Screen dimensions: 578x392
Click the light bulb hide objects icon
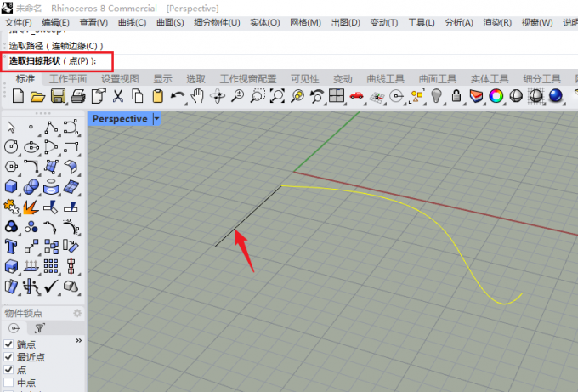[x=436, y=96]
